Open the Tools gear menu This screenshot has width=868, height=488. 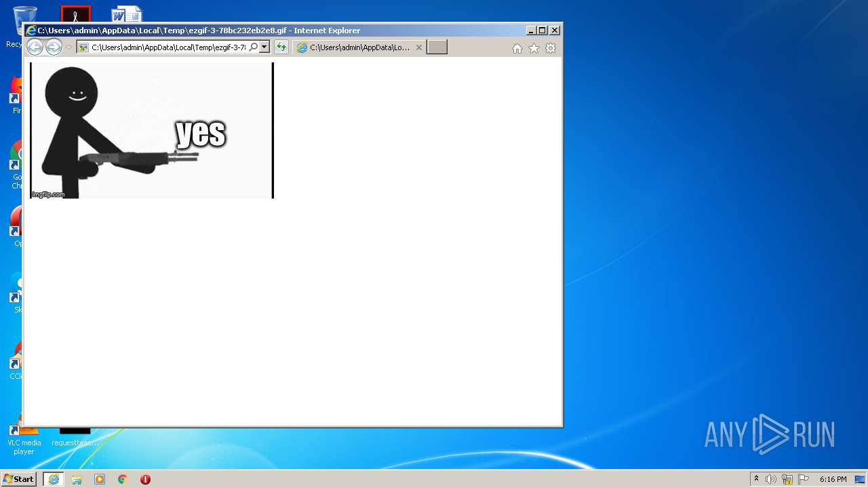click(551, 48)
